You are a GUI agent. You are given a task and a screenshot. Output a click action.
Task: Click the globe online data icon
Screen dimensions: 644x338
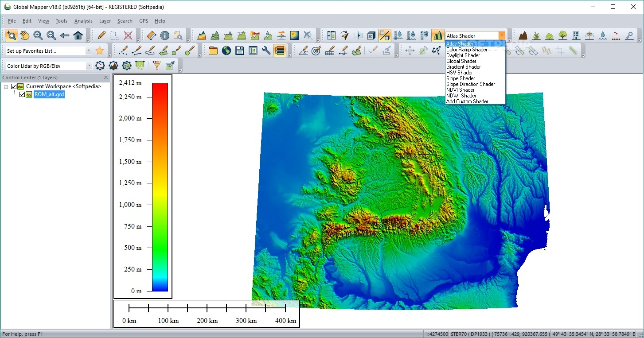click(226, 51)
